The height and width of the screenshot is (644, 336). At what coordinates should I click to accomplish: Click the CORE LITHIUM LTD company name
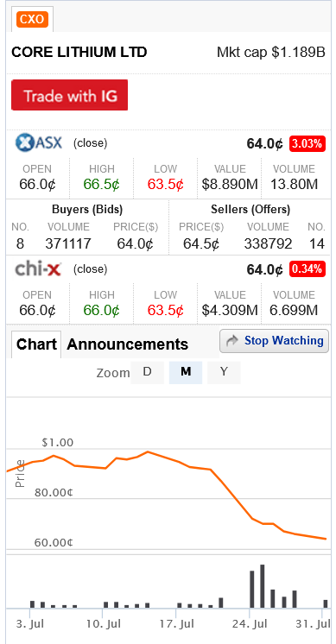[79, 53]
